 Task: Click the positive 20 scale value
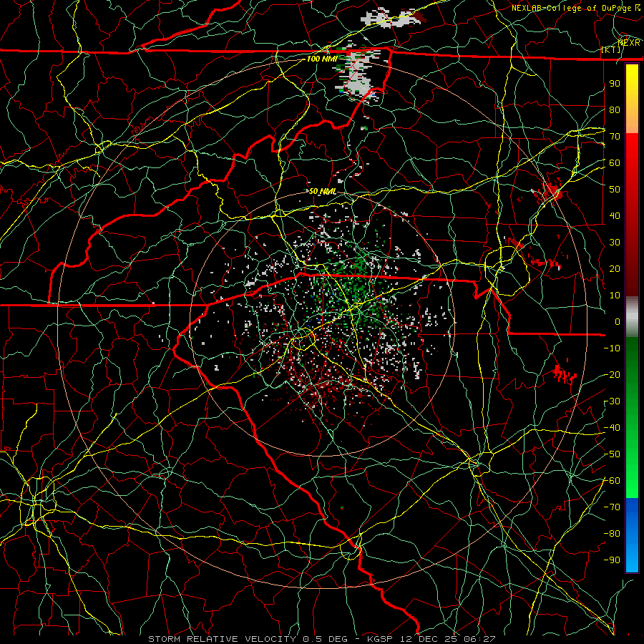615,269
